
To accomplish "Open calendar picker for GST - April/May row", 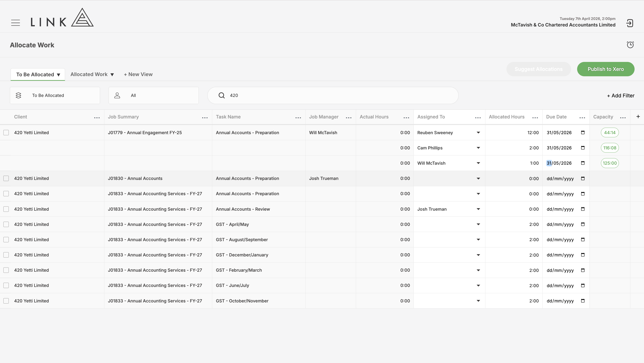I will (x=583, y=224).
